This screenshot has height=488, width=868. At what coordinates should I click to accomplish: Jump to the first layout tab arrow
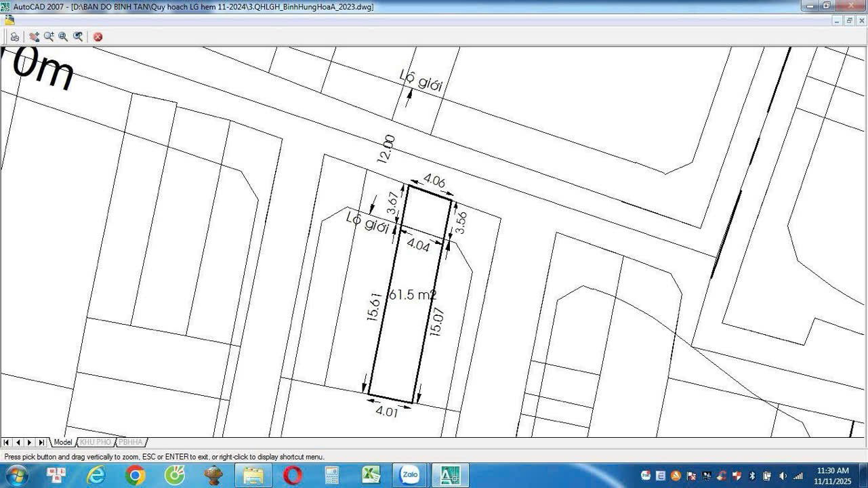tap(6, 442)
